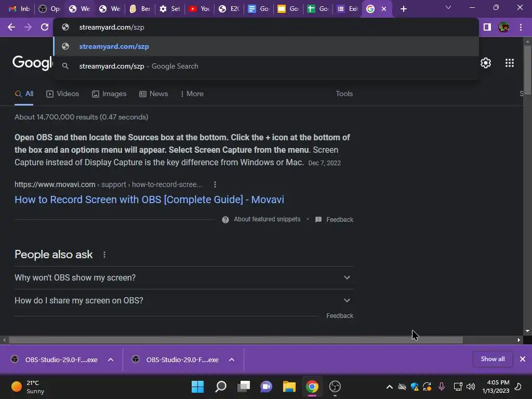Go back with the browser back arrow
Image resolution: width=532 pixels, height=399 pixels.
click(x=11, y=27)
